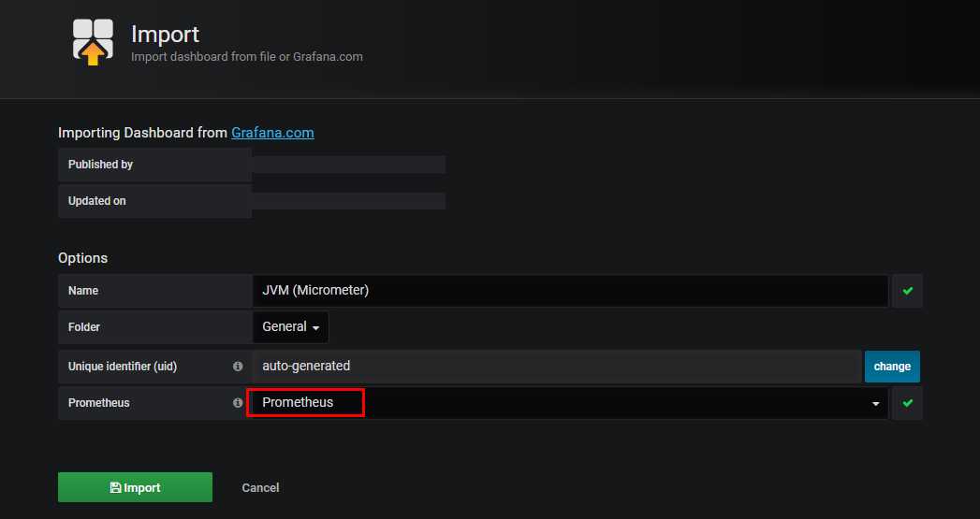Click the auto-generated uid field
980x519 pixels.
click(x=557, y=367)
